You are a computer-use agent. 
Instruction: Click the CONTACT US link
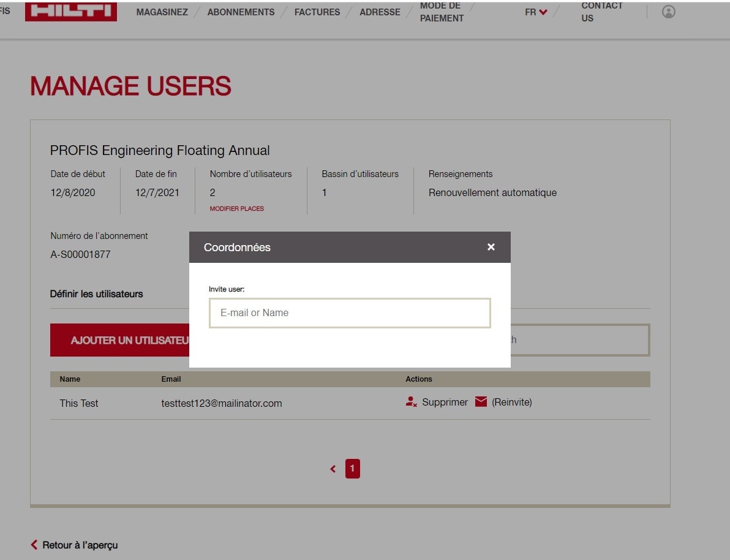point(601,12)
